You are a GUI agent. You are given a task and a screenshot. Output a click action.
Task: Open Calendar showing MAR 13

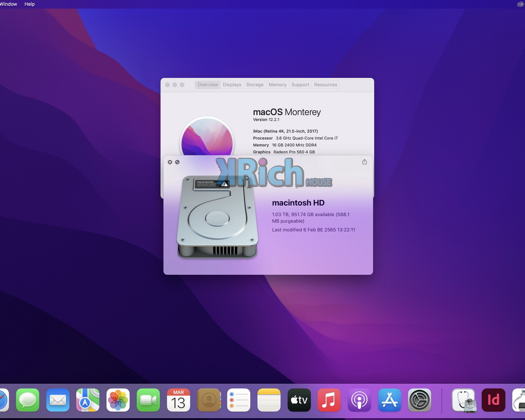[x=178, y=400]
